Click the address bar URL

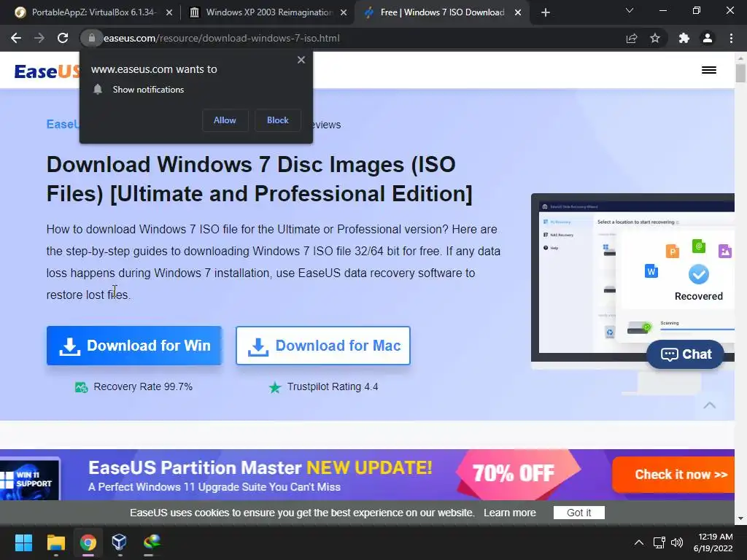tap(222, 38)
